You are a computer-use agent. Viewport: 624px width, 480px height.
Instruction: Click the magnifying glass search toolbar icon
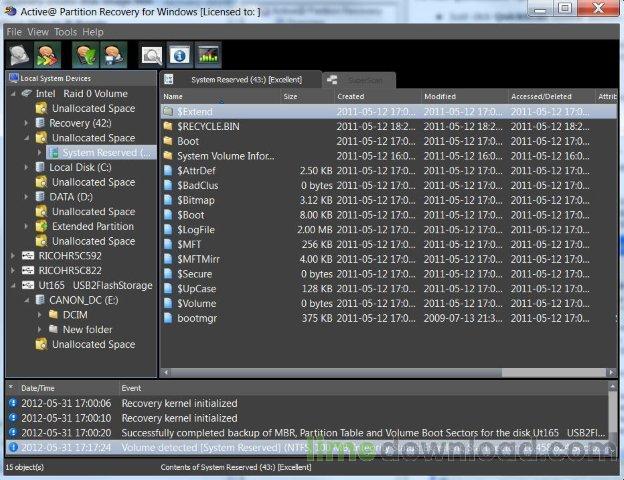coord(152,55)
